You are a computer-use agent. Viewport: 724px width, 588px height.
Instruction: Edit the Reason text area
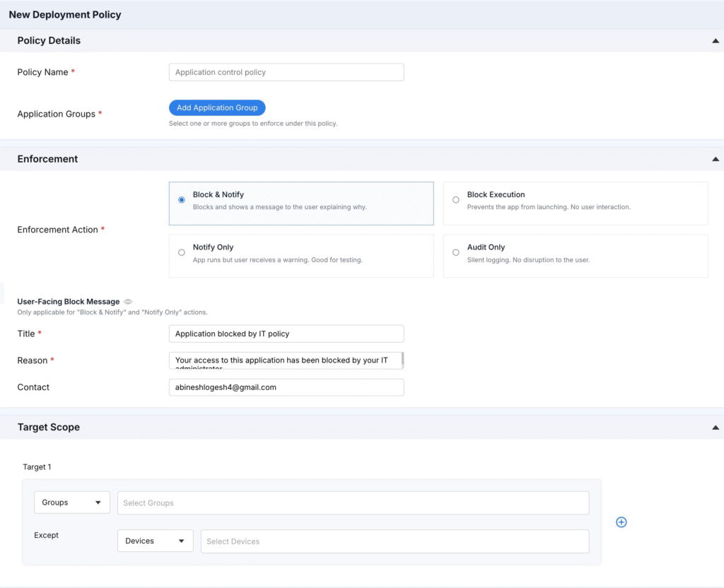point(286,360)
